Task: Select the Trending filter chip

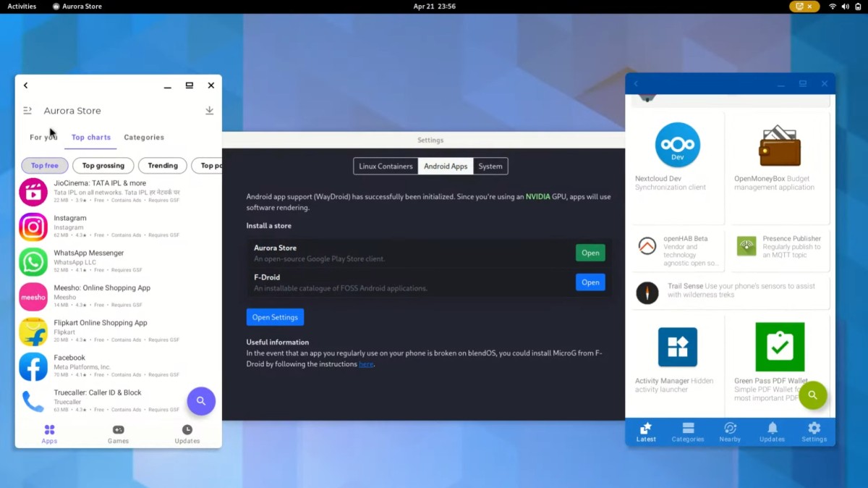Action: pyautogui.click(x=163, y=166)
